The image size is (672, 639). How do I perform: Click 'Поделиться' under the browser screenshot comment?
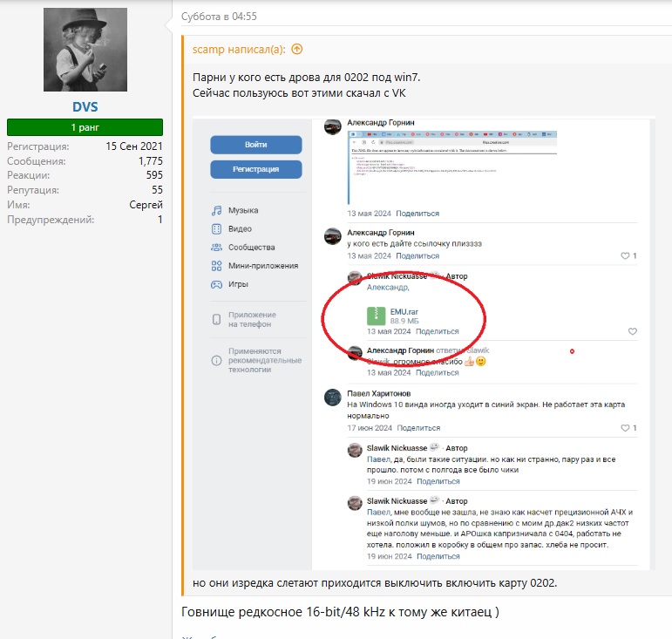[417, 214]
